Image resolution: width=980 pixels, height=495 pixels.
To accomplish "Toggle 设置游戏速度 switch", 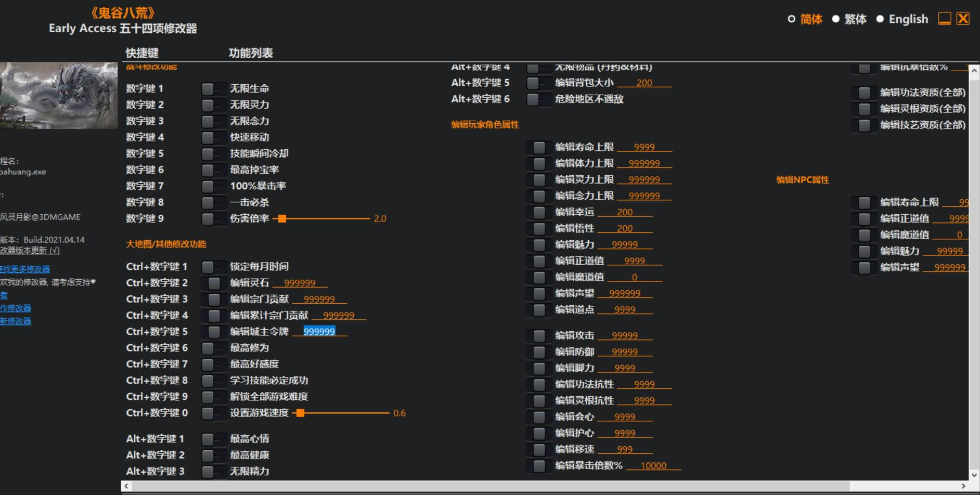I will coord(213,413).
